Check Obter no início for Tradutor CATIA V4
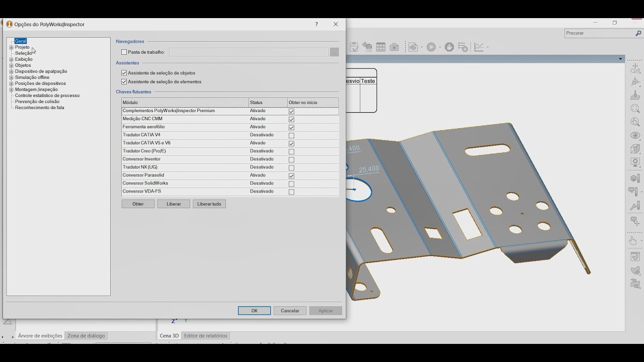Viewport: 644px width, 362px height. pyautogui.click(x=291, y=135)
